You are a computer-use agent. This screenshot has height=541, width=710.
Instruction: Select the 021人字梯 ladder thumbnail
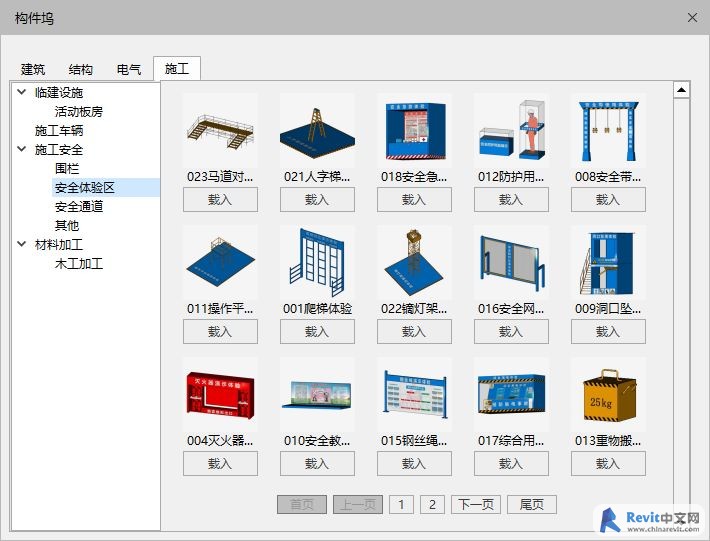tap(317, 131)
